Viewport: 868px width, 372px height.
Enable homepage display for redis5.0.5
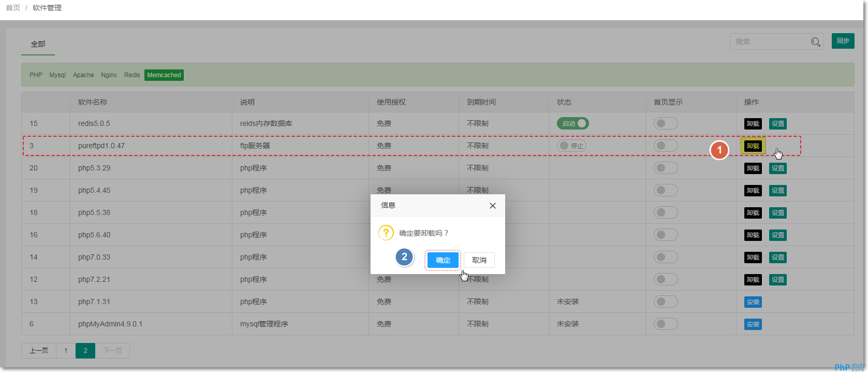pos(665,123)
